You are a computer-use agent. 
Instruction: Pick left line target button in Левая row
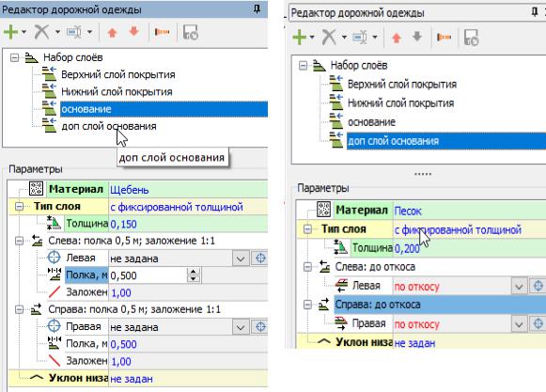pyautogui.click(x=260, y=259)
